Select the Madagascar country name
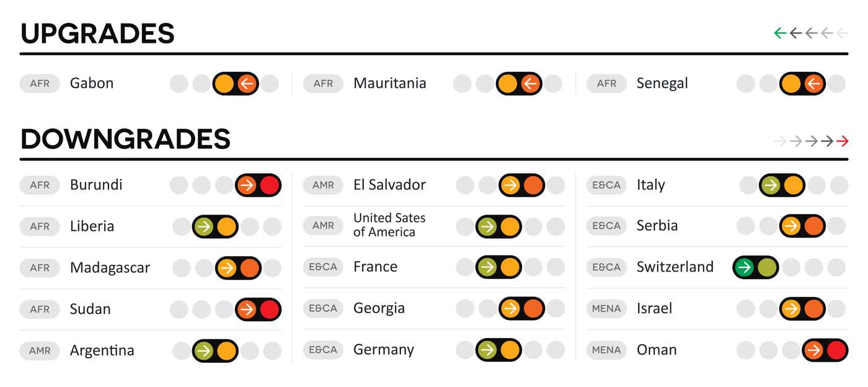This screenshot has height=387, width=868. tap(110, 268)
